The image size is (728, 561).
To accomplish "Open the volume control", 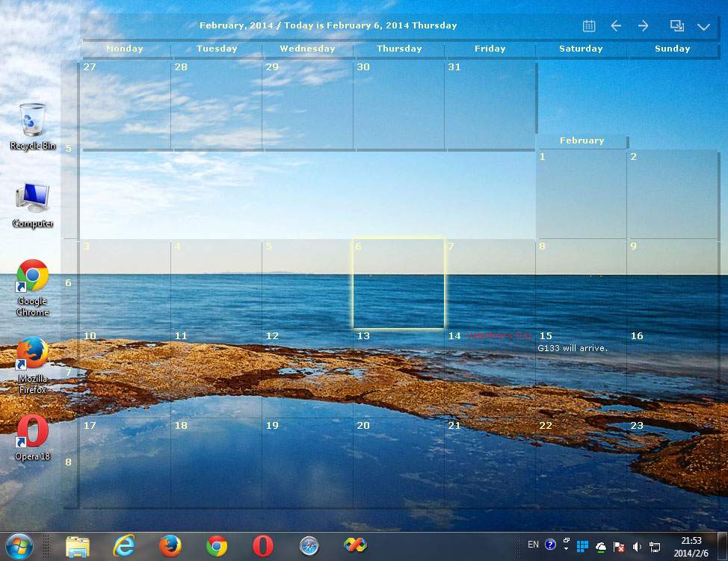I will point(638,546).
